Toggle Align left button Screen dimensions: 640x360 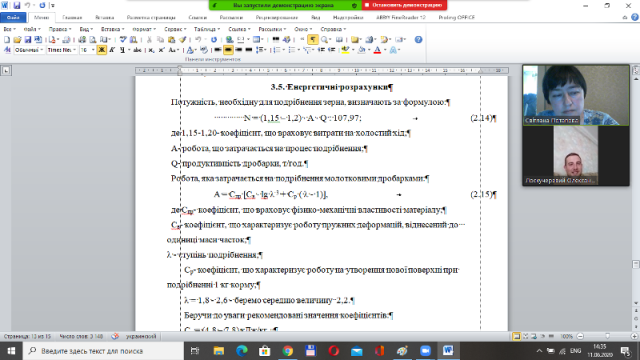point(218,50)
